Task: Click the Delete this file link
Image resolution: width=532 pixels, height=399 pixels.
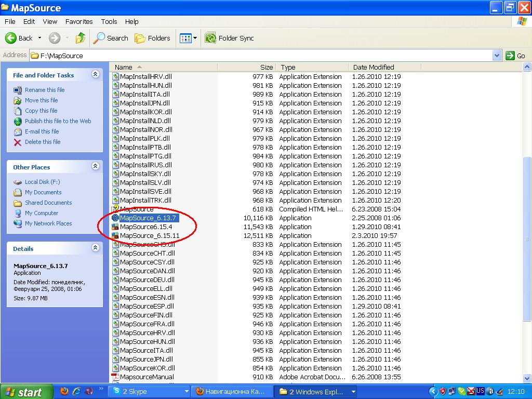Action: coord(42,142)
